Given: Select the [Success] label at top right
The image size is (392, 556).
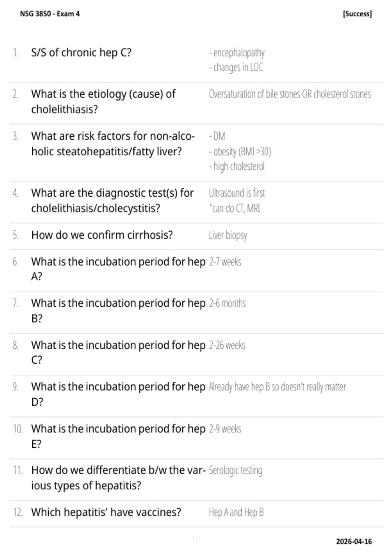Looking at the screenshot, I should pyautogui.click(x=357, y=14).
